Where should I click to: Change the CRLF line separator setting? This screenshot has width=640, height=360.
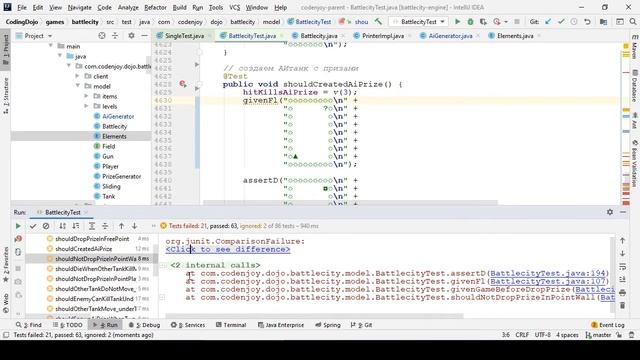pos(522,335)
